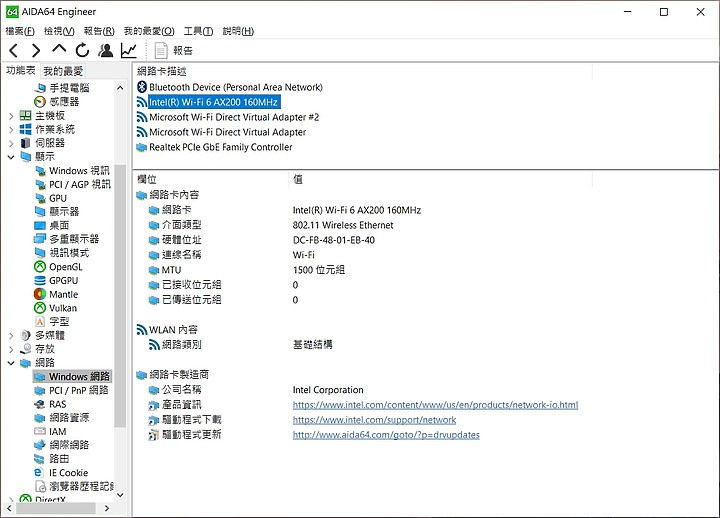
Task: Select the GPU tree item
Action: [x=58, y=198]
